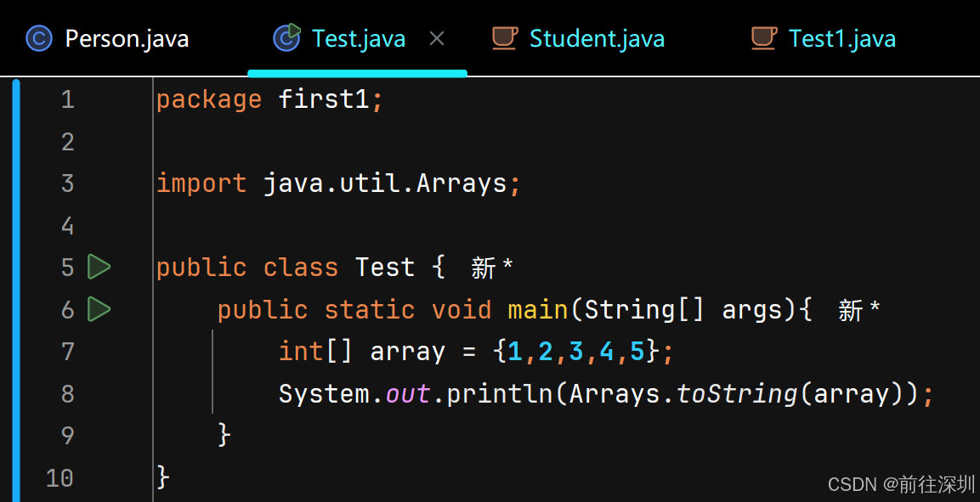Click line number 3 in gutter
980x502 pixels.
point(67,183)
